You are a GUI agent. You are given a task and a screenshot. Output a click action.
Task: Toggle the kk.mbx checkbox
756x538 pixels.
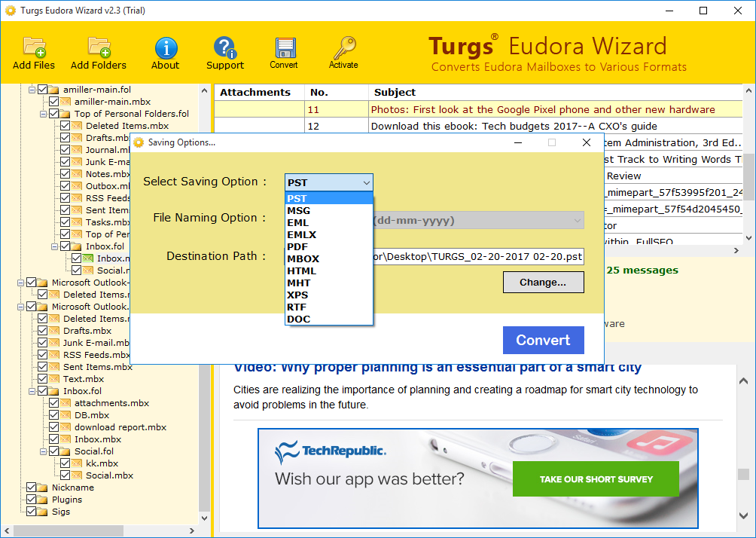click(65, 463)
